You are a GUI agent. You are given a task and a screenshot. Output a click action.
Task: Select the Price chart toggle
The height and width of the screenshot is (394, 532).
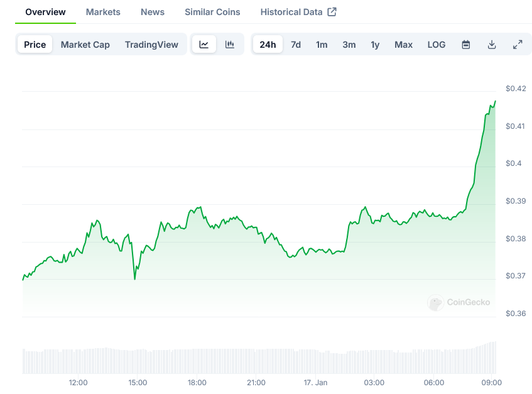35,45
